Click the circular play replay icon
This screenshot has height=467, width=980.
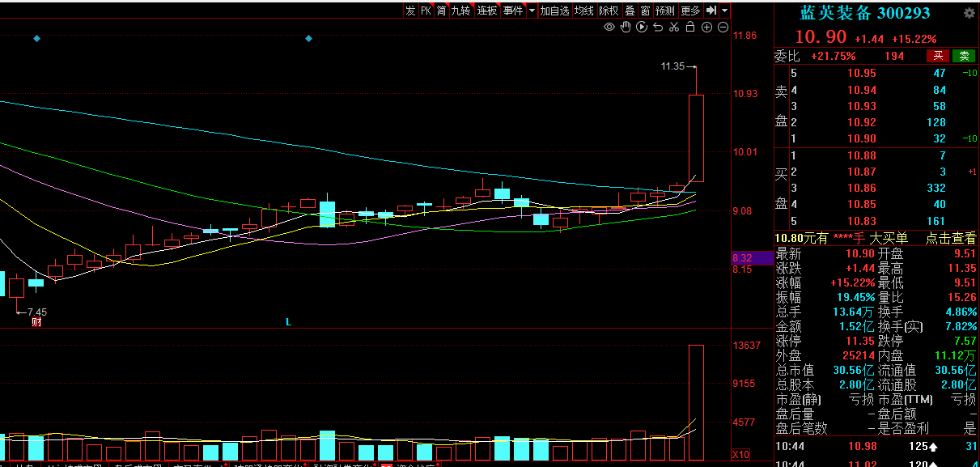[x=642, y=28]
